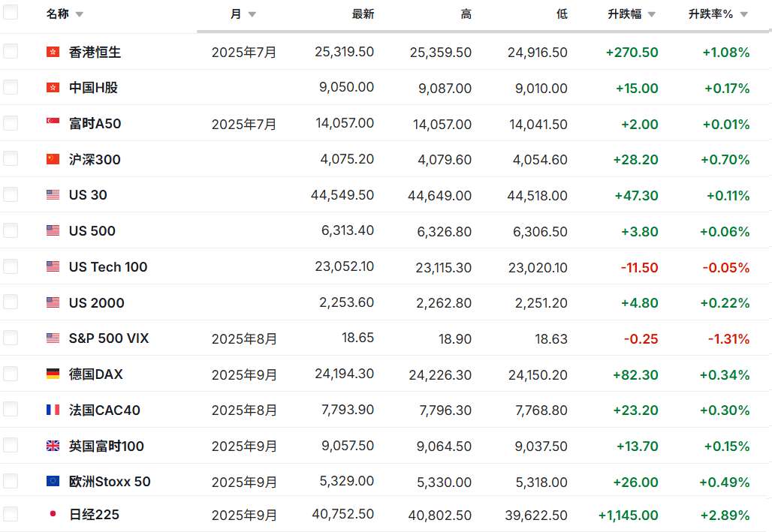The image size is (772, 532).
Task: Check the box for 富时A50
Action: (x=11, y=122)
